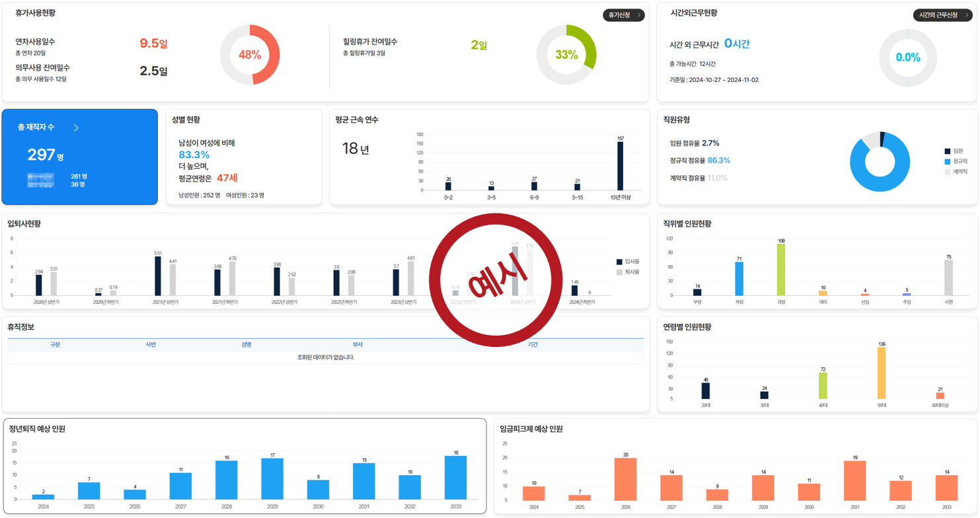The image size is (980, 518).
Task: Click the 2024 bar in 정년퇴직 예상 인원
Action: [x=43, y=497]
